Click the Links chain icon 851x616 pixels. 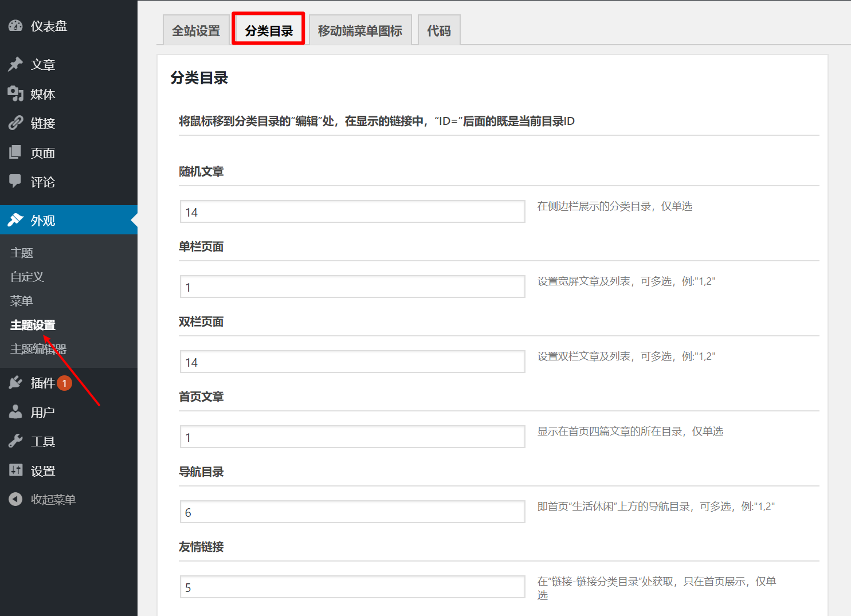coord(15,123)
